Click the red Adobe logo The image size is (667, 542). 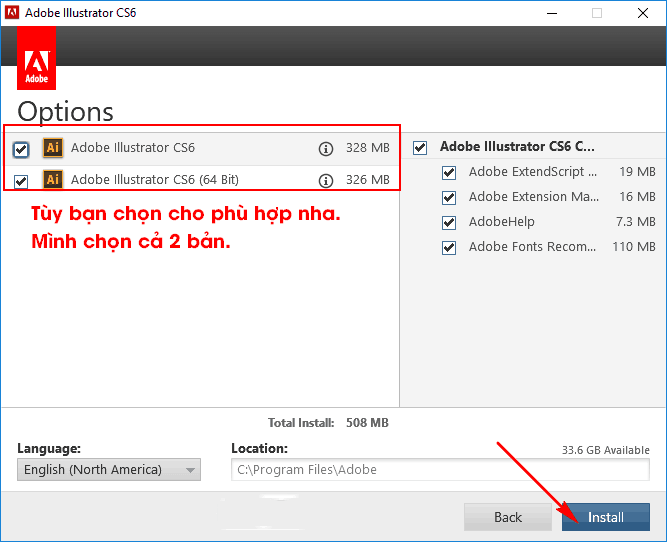click(x=37, y=58)
